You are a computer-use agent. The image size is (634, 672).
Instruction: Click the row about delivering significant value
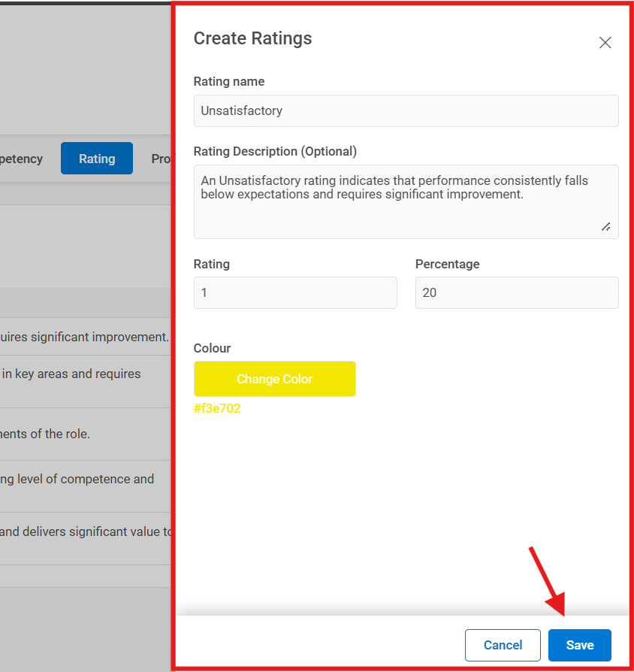tap(83, 531)
